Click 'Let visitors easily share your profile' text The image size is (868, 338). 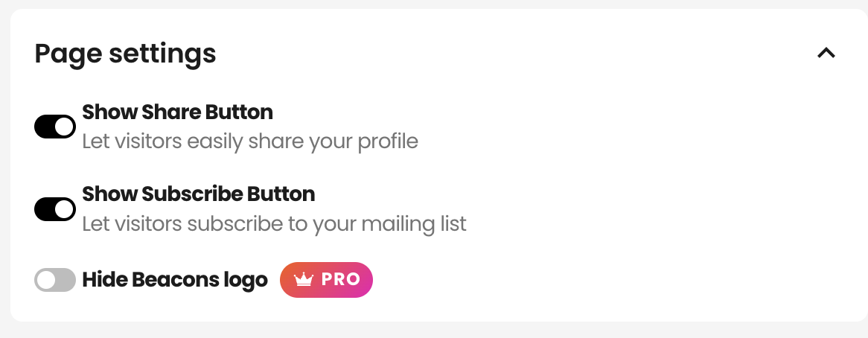pyautogui.click(x=249, y=141)
